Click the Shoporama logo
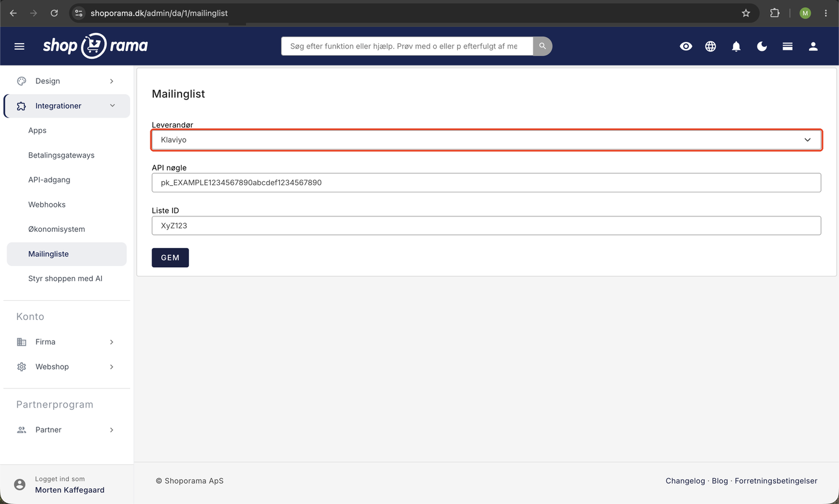 [95, 46]
